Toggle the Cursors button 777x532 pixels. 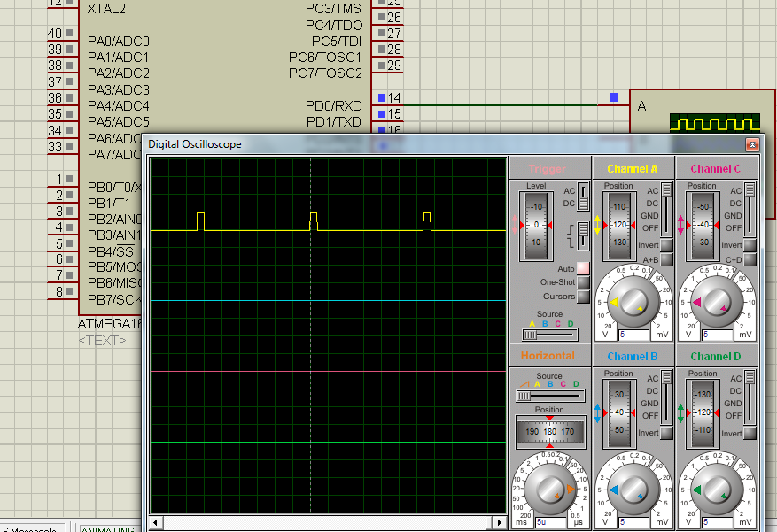click(582, 297)
